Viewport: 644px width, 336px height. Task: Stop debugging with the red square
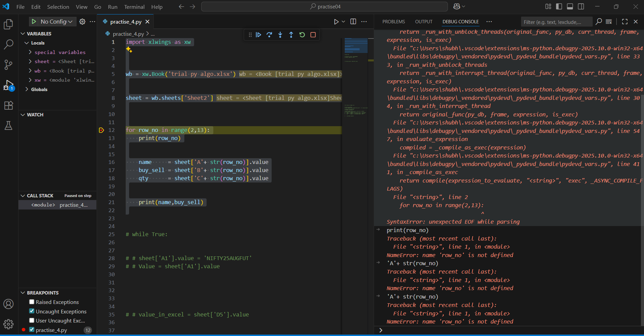tap(313, 35)
